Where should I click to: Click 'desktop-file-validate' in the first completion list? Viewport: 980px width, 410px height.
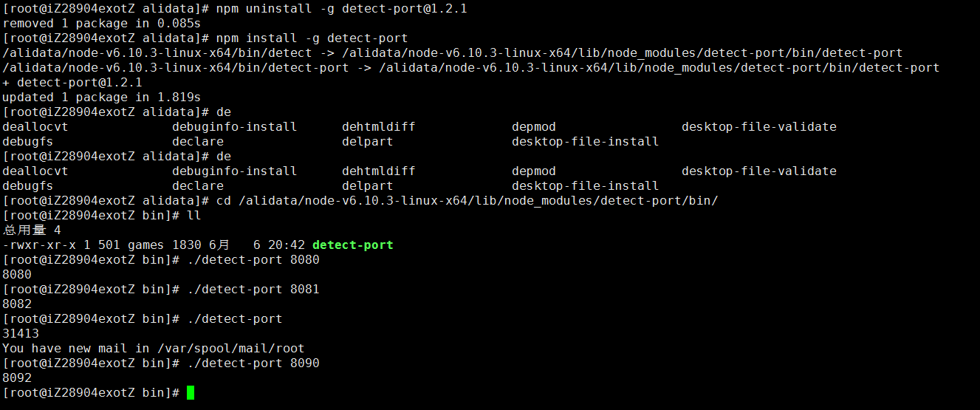coord(759,126)
